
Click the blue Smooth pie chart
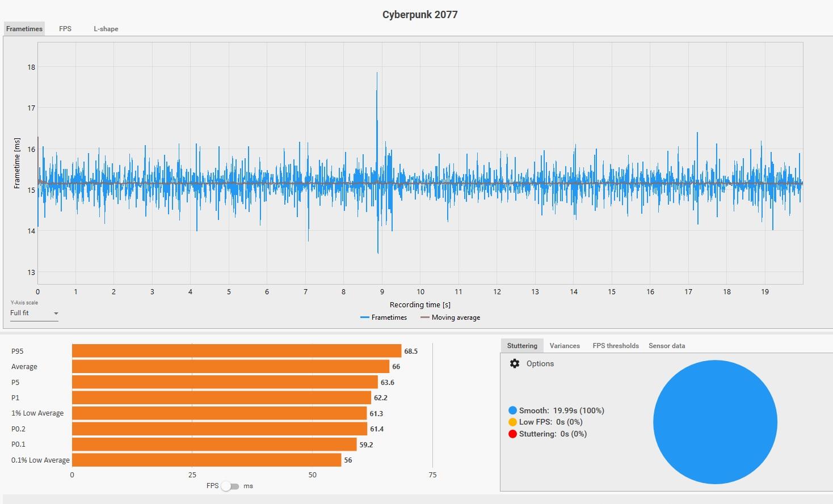715,422
